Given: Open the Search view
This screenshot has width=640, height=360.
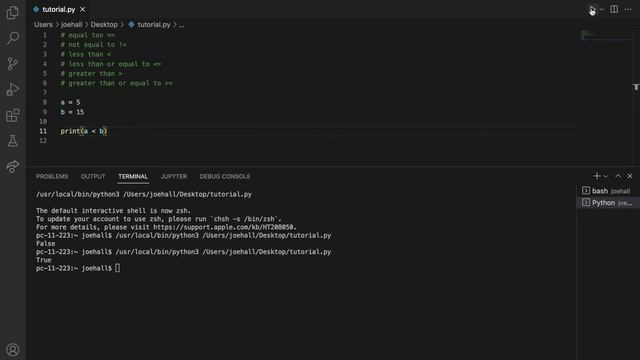Looking at the screenshot, I should tap(13, 38).
